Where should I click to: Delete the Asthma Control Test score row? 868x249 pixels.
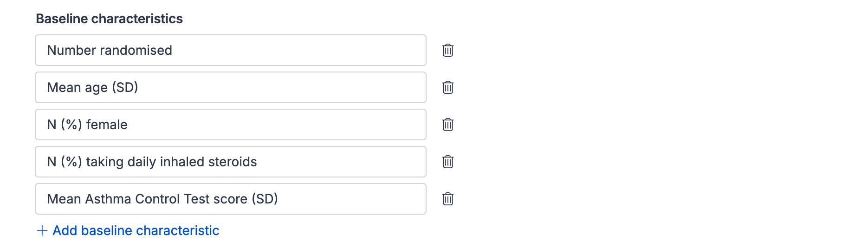click(x=447, y=199)
